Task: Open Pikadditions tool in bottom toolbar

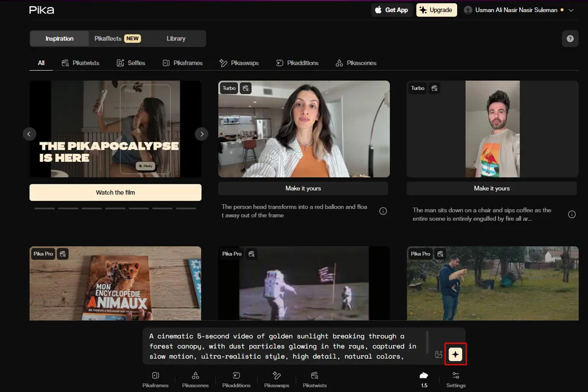Action: tap(236, 379)
